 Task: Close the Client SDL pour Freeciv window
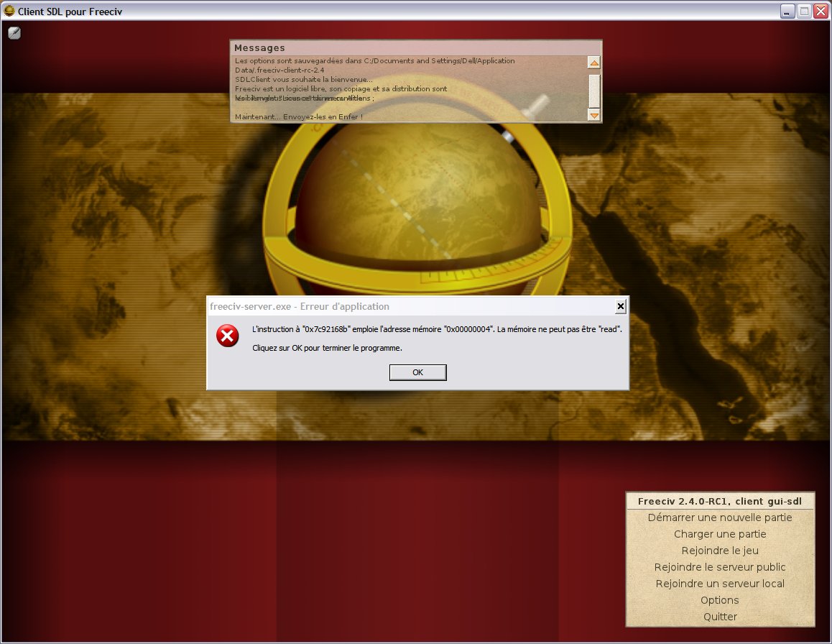tap(822, 11)
